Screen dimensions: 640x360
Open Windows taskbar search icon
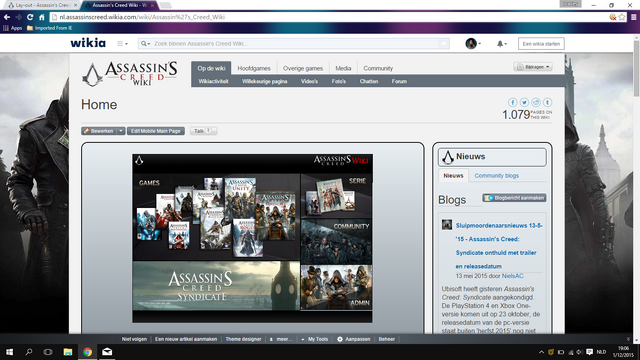(29, 352)
